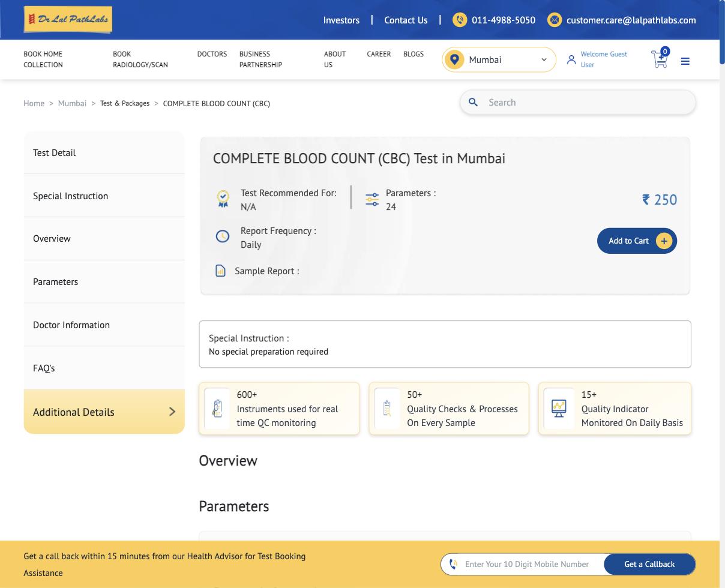Click the Sample Report document icon

(x=220, y=271)
